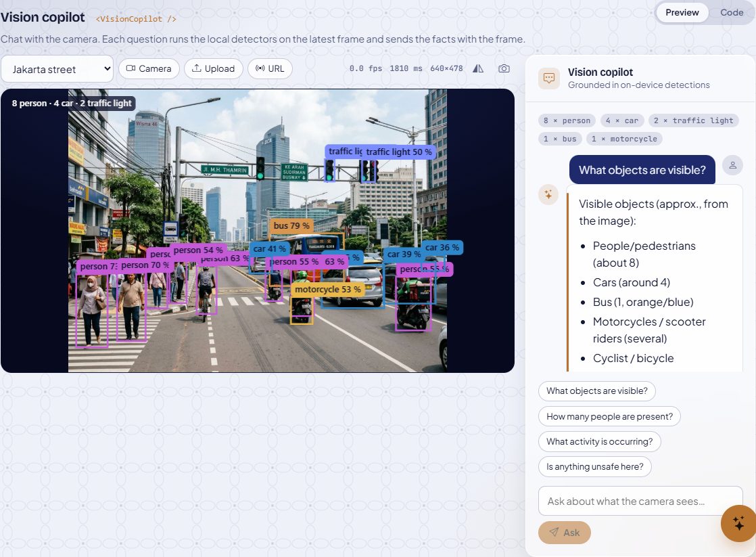Click the sparkle assistant icon beside the answer
The image size is (756, 557).
click(x=548, y=194)
